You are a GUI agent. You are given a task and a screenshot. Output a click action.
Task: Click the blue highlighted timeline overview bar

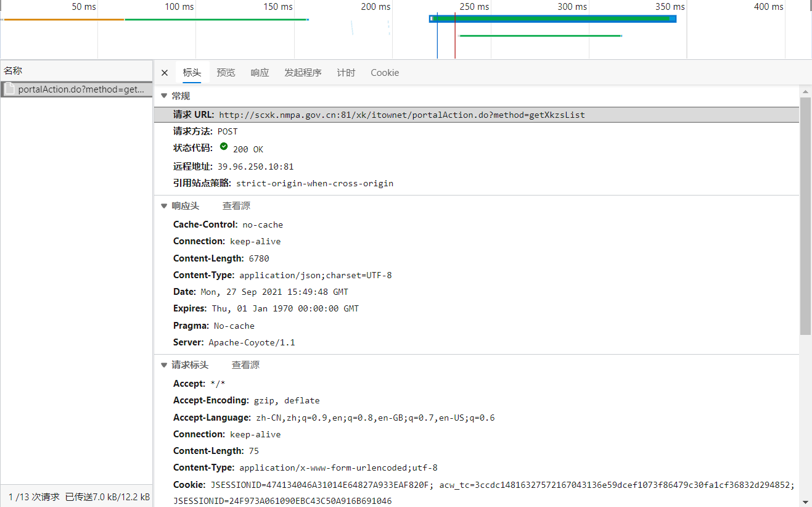[553, 19]
